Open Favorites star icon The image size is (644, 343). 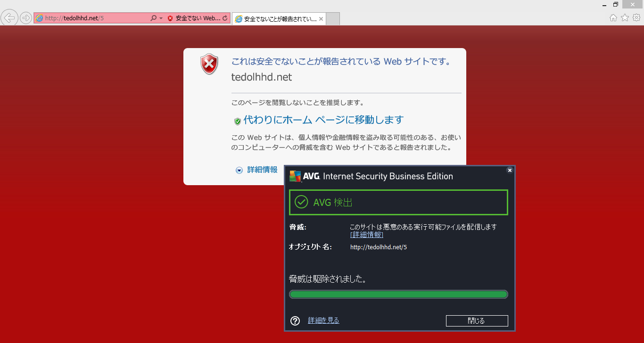(625, 18)
